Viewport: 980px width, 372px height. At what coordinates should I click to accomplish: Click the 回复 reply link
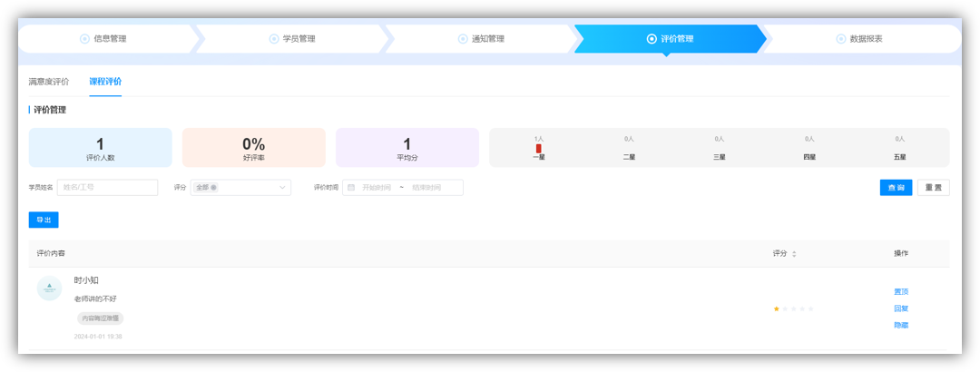pyautogui.click(x=901, y=308)
